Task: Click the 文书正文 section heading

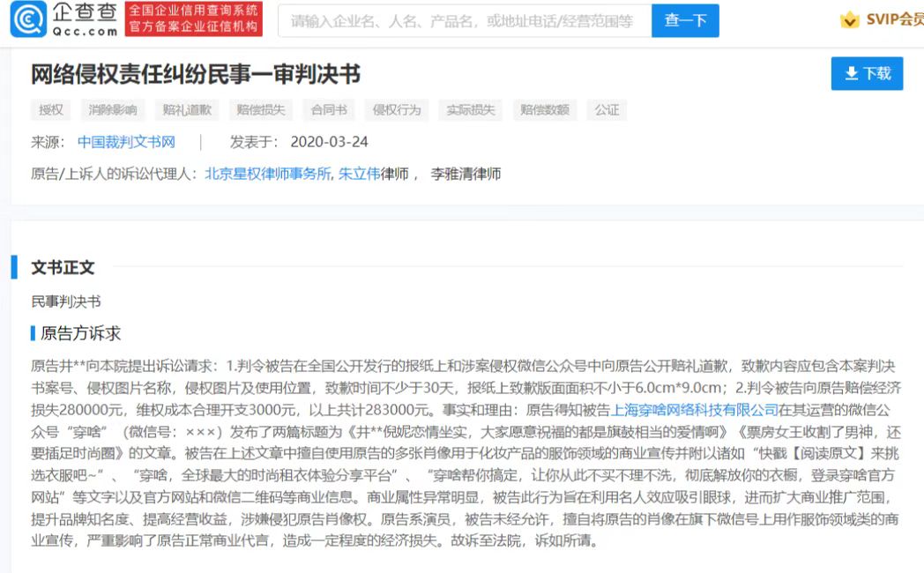Action: click(x=63, y=267)
